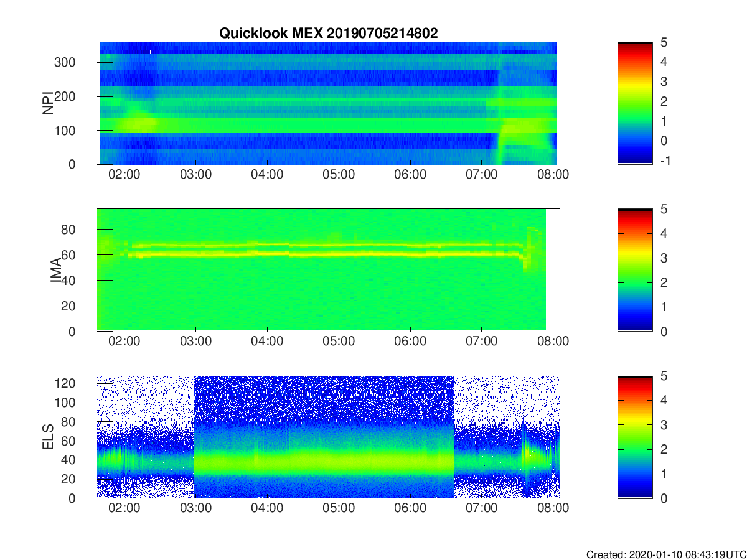Screen dimensions: 747x560
Task: Click the IMA y-axis label
Action: point(56,270)
